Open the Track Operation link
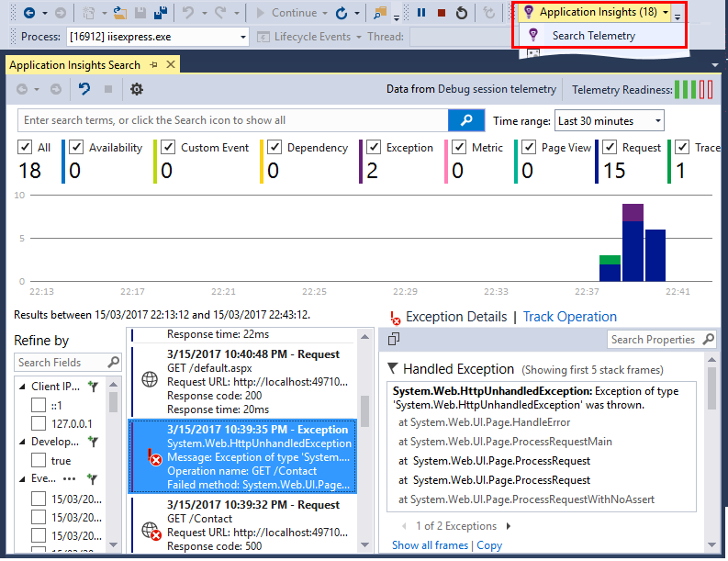 click(570, 317)
